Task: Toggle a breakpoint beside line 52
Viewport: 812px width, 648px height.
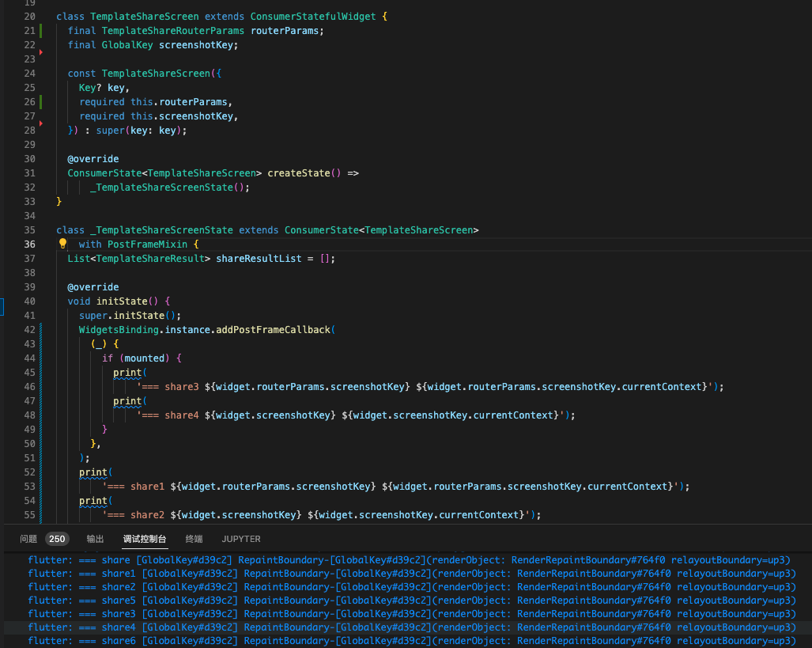Action: coord(43,472)
